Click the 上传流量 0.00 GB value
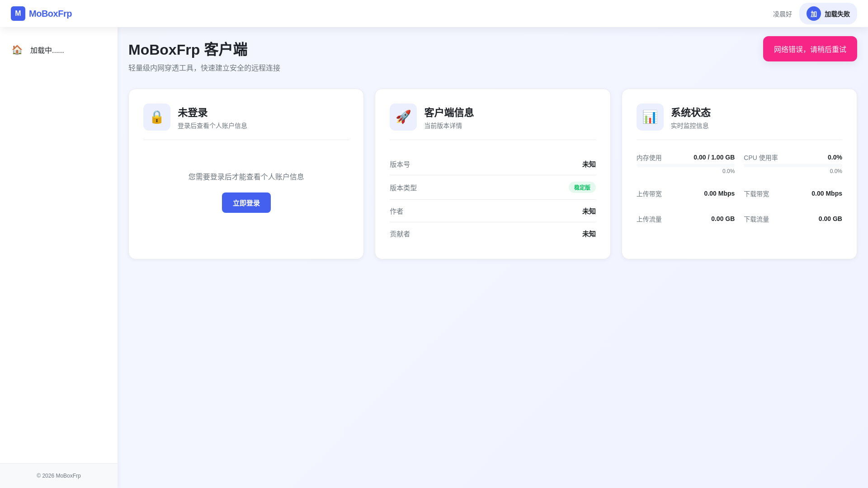 tap(723, 219)
